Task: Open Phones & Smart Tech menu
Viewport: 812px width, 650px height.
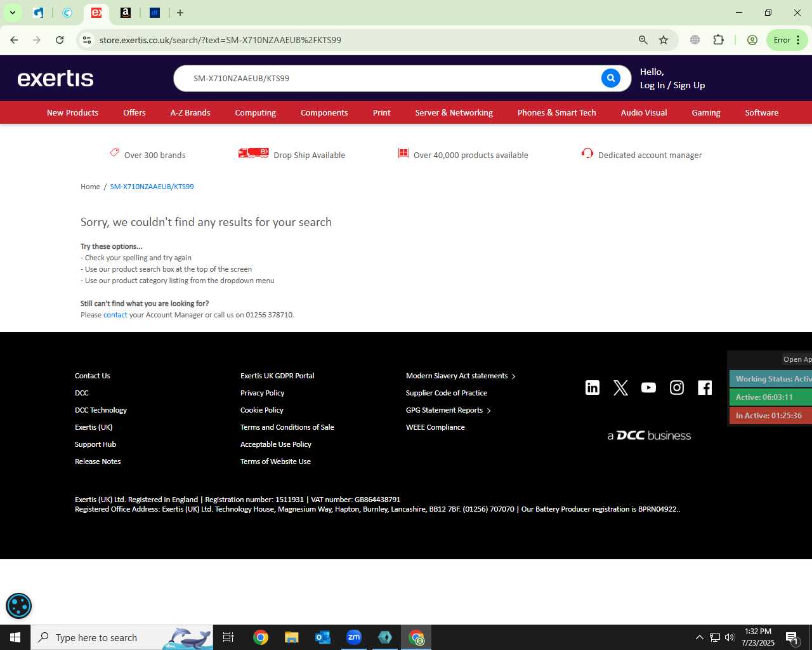Action: pyautogui.click(x=556, y=112)
